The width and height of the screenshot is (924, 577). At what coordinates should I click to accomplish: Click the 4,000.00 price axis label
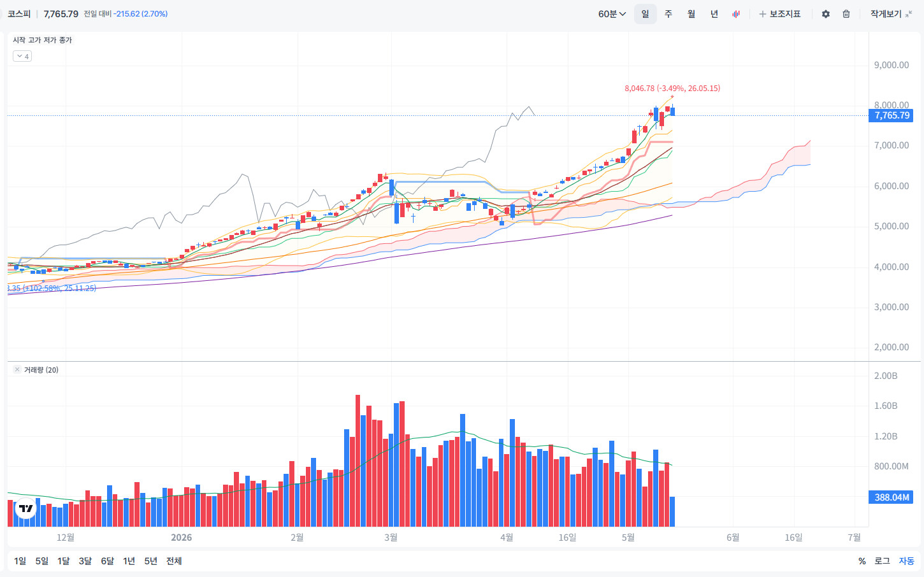(892, 267)
